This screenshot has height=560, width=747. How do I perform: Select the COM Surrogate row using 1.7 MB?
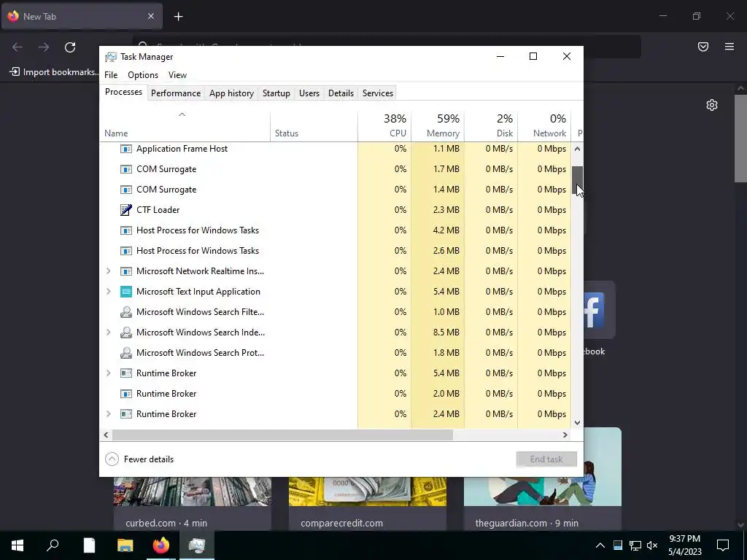click(336, 169)
